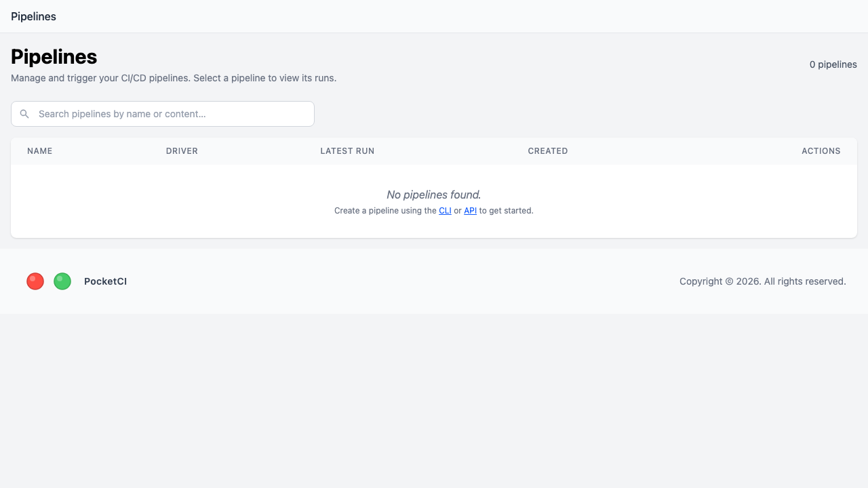Click the Pipelines page heading
The image size is (868, 488).
click(x=54, y=57)
